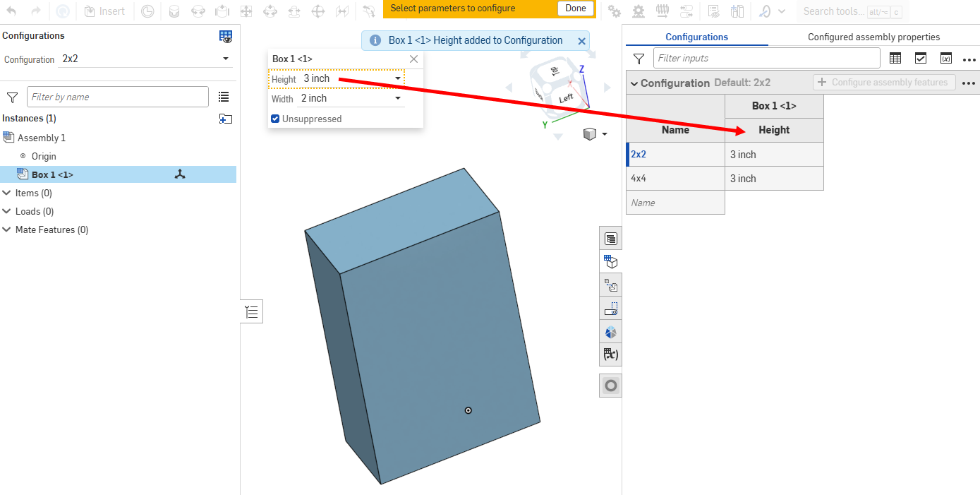Uncheck the Unsuppressed checkbox for Box 1

coord(274,119)
